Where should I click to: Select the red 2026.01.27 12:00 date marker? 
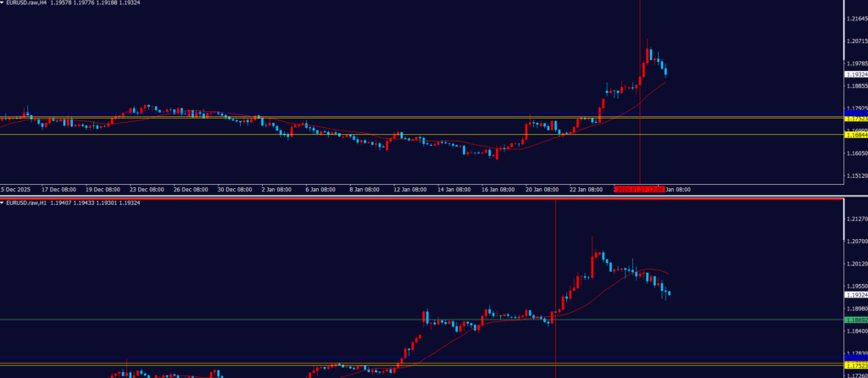click(x=638, y=189)
